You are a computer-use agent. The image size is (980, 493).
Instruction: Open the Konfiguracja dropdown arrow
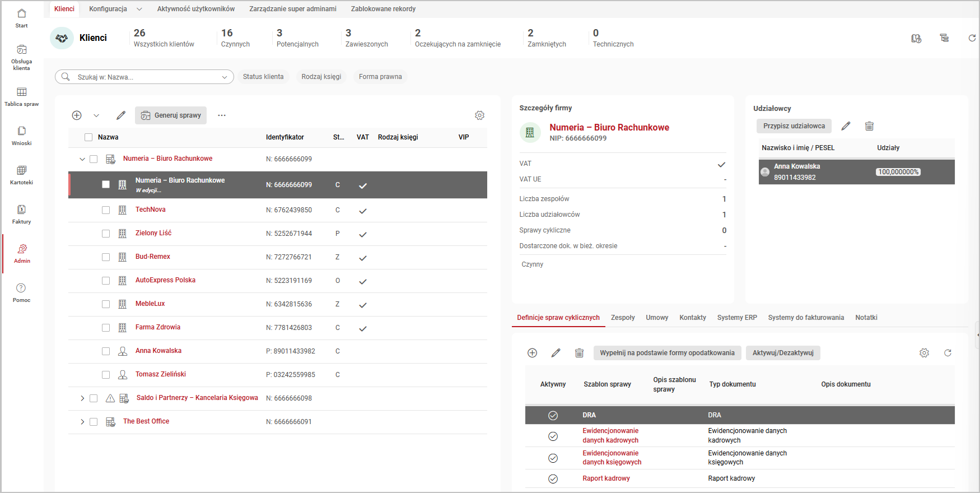click(139, 9)
